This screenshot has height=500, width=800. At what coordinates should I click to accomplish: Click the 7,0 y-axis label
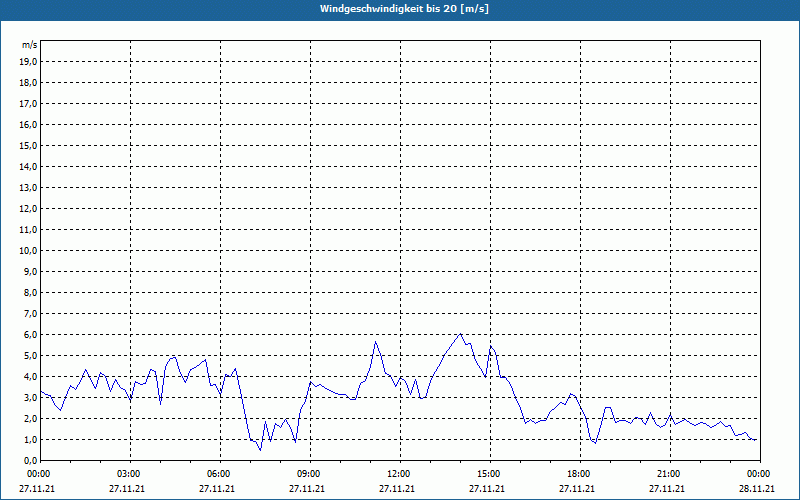pyautogui.click(x=30, y=313)
